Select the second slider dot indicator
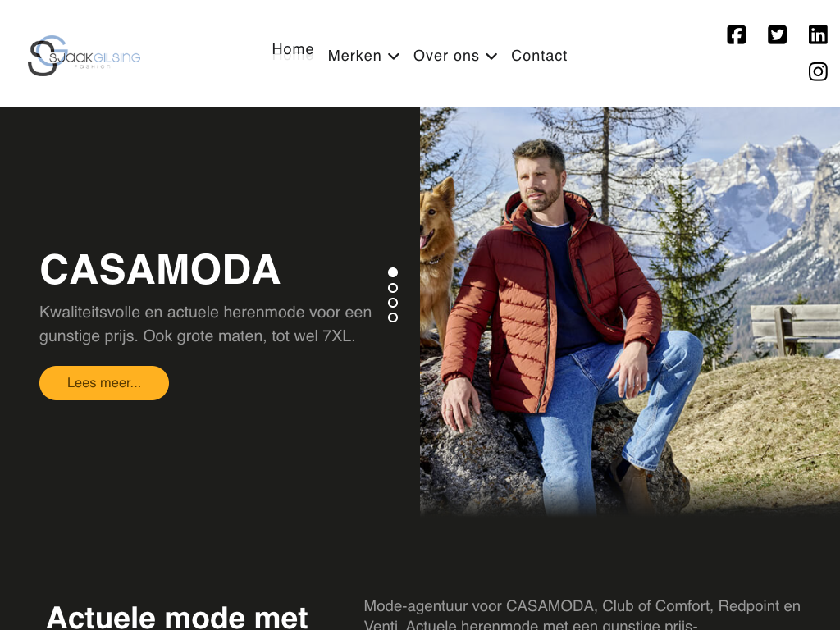This screenshot has width=840, height=630. pyautogui.click(x=393, y=288)
